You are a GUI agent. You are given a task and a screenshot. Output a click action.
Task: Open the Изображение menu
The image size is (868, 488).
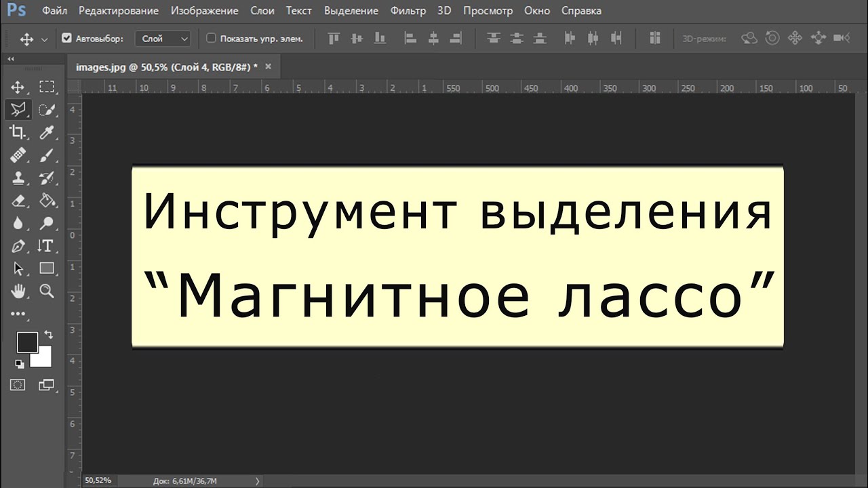205,11
